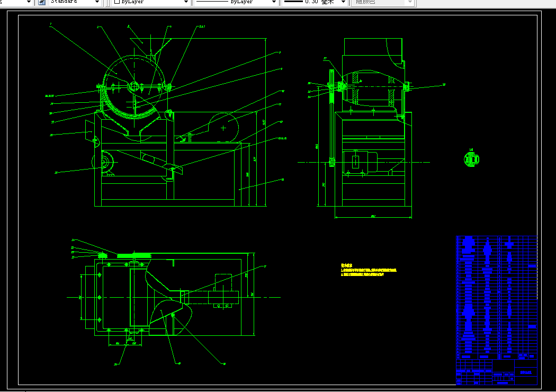
Task: Open the ByLayer color control dropdown
Action: click(186, 2)
